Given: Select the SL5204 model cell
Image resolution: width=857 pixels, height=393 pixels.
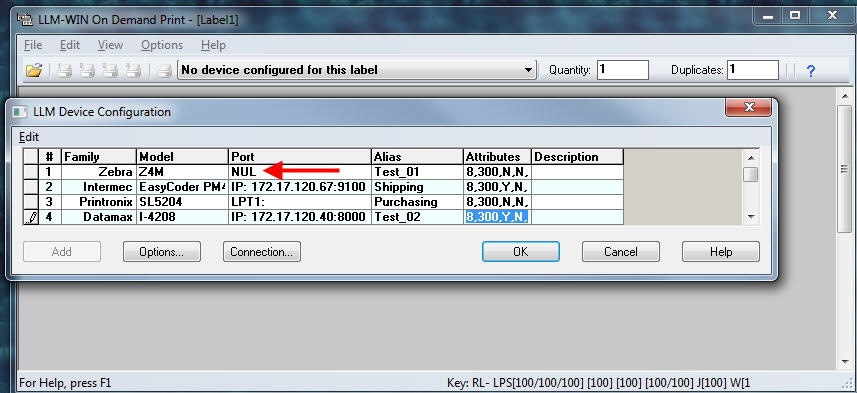Looking at the screenshot, I should (x=183, y=202).
